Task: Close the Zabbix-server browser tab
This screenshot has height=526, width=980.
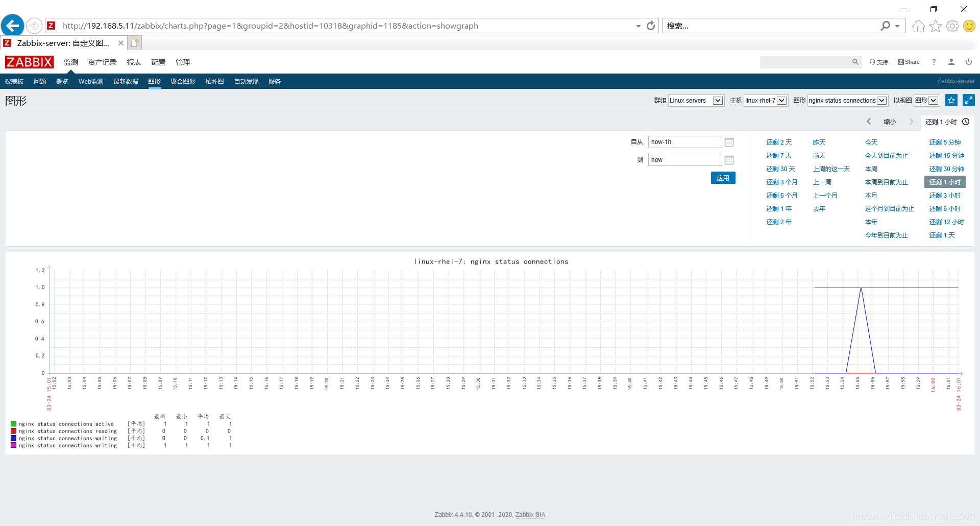Action: (121, 43)
